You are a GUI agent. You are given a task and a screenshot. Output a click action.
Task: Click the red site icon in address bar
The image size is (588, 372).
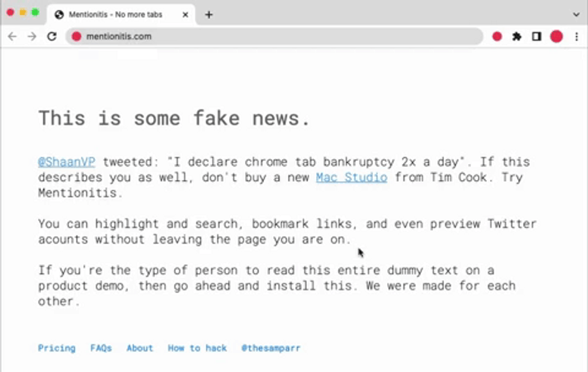(x=77, y=36)
